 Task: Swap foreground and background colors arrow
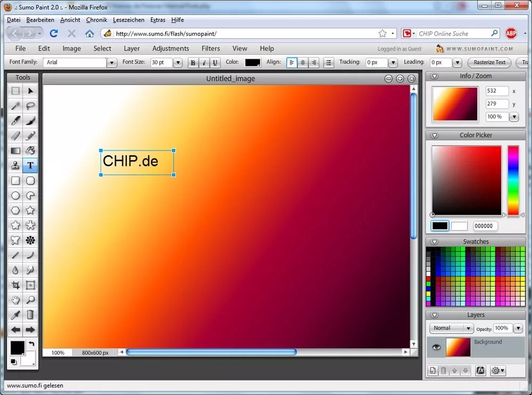[x=31, y=344]
